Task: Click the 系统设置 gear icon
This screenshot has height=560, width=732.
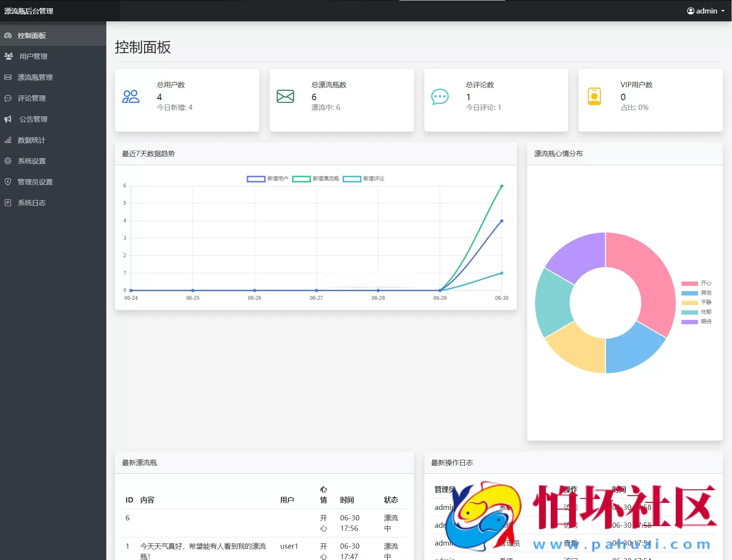Action: coord(8,161)
